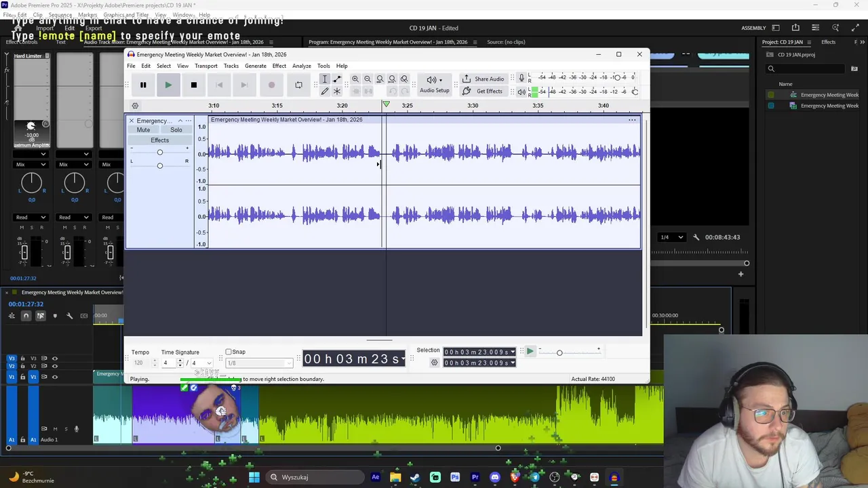Open the Effect menu in Audacity
The image size is (868, 488).
click(279, 66)
